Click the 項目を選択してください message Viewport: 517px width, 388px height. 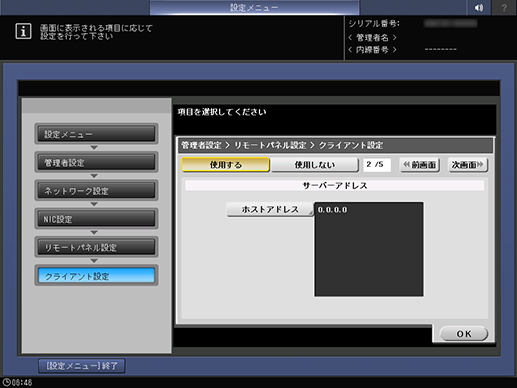[x=222, y=112]
